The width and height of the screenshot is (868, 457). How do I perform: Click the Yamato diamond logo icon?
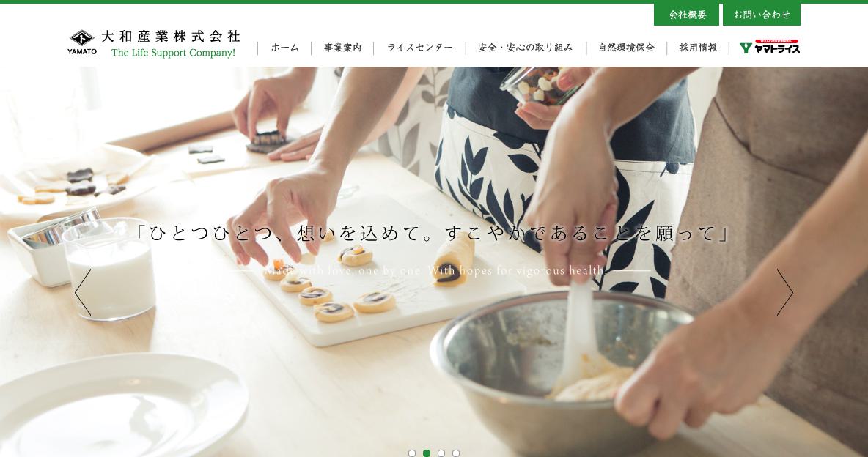pyautogui.click(x=82, y=38)
